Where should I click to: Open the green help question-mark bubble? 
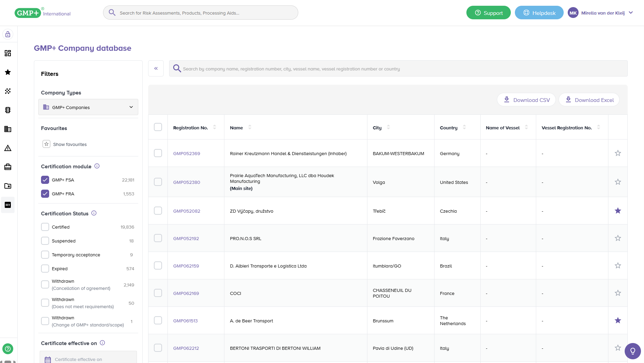(x=7, y=349)
